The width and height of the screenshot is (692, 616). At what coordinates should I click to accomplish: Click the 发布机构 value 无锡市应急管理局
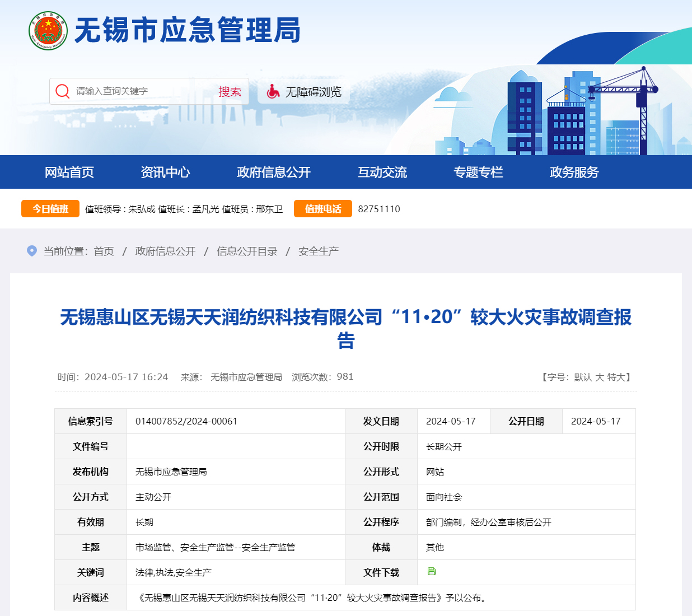click(171, 472)
